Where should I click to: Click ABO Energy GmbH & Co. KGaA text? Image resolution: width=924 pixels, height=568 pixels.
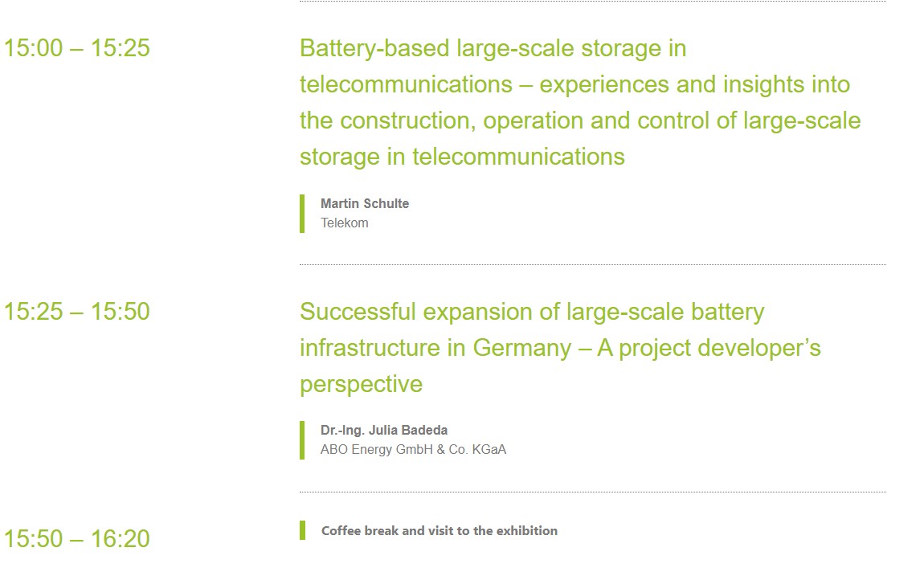click(x=413, y=450)
